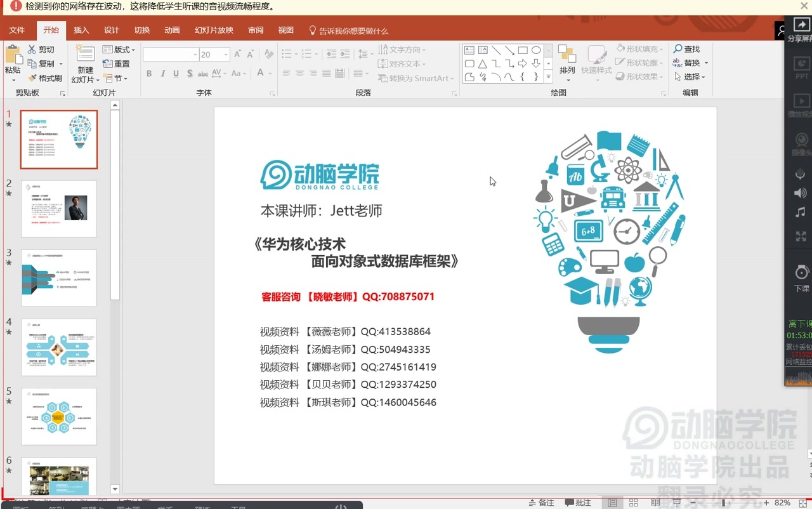Click the End Class (下课) button in sidebar
This screenshot has height=509, width=812.
801,278
